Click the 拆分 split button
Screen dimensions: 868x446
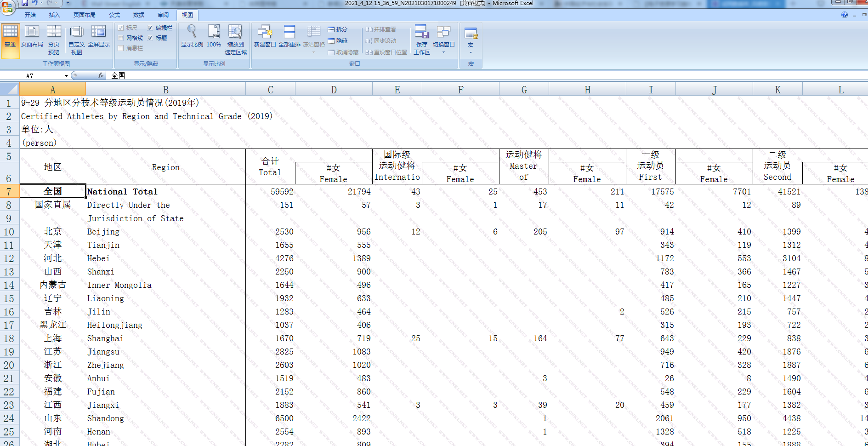pos(338,29)
